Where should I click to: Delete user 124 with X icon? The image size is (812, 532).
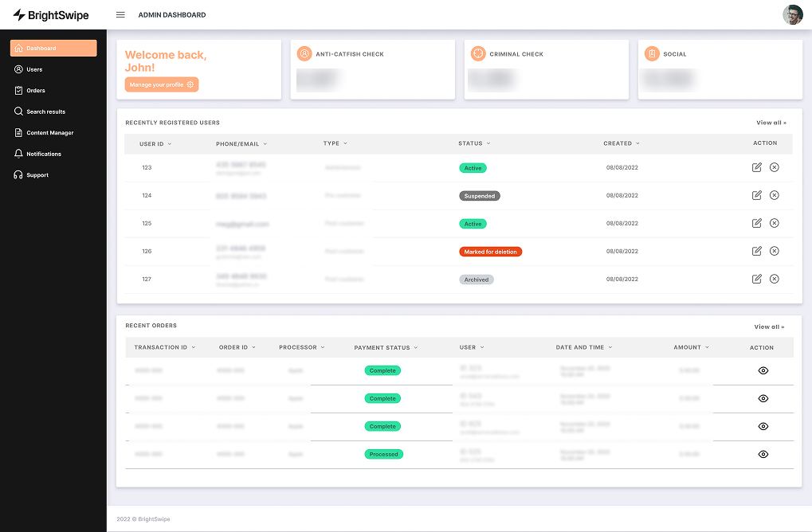[775, 195]
